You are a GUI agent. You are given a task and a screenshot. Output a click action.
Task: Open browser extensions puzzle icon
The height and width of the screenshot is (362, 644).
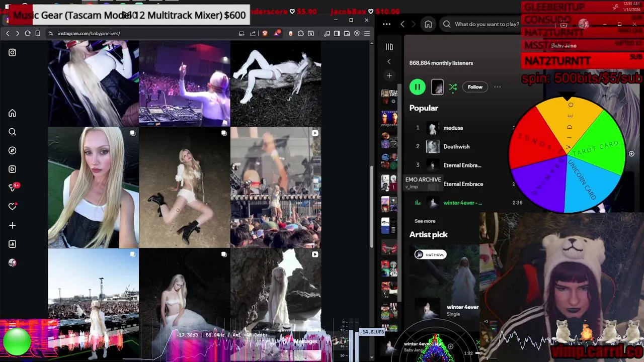(301, 34)
